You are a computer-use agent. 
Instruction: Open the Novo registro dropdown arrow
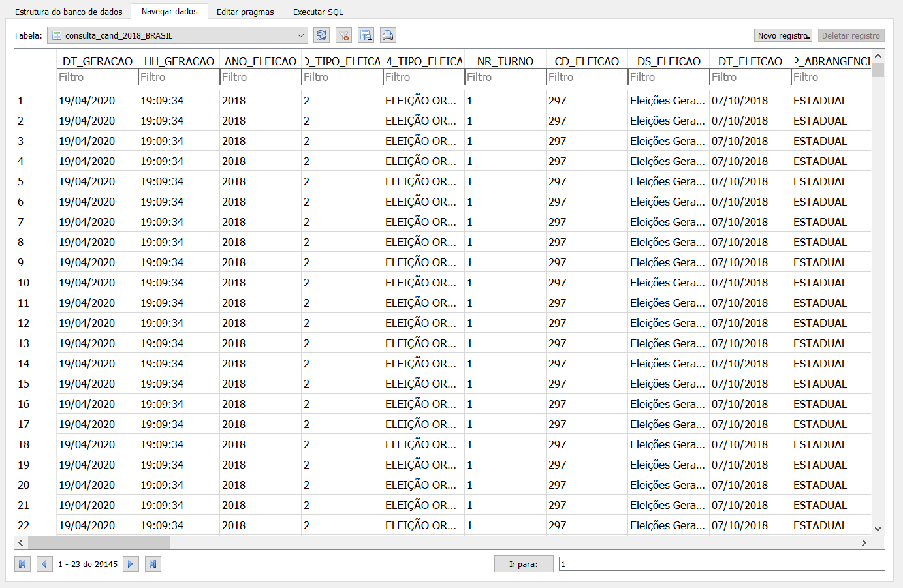(x=808, y=38)
